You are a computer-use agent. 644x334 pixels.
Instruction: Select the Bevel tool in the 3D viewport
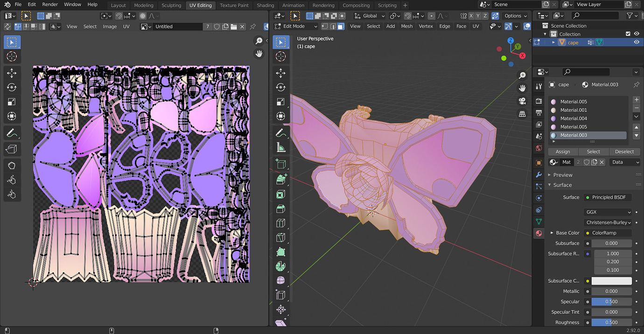pos(280,209)
